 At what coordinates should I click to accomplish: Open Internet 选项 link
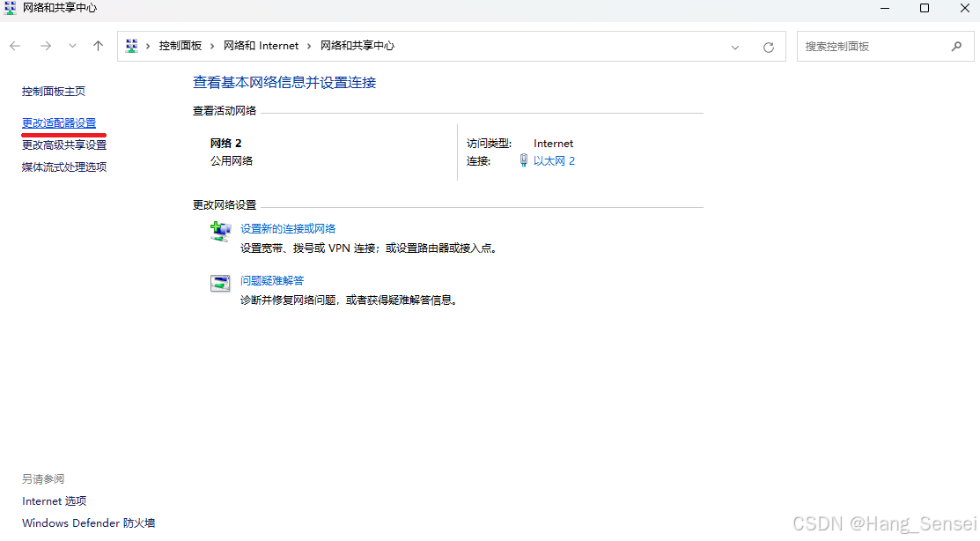pyautogui.click(x=55, y=501)
